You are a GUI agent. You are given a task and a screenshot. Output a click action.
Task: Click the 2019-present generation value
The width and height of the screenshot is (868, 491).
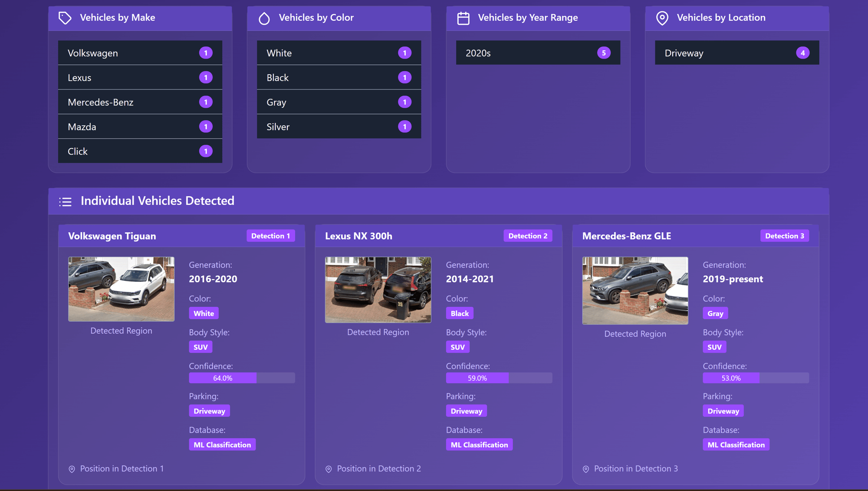click(733, 279)
